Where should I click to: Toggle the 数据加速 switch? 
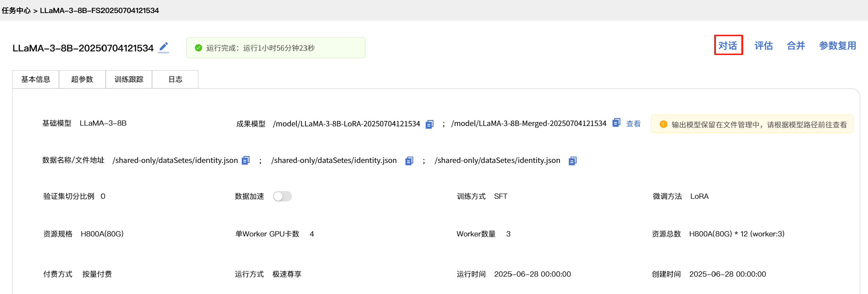point(282,196)
